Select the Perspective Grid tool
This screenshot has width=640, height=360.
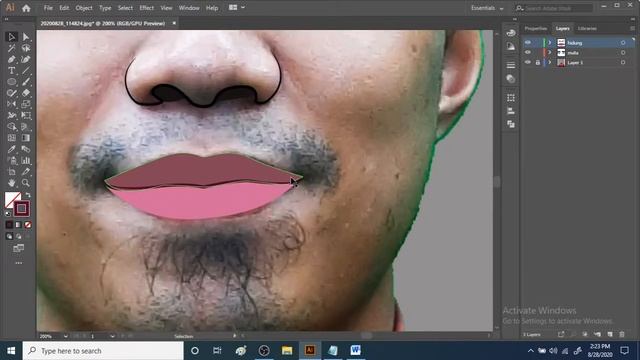(26, 127)
